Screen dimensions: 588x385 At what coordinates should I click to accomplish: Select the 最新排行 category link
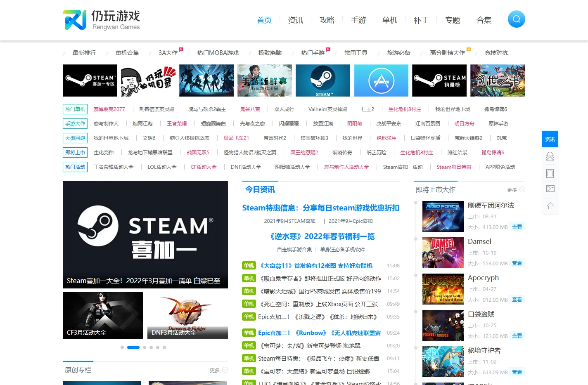pyautogui.click(x=84, y=53)
